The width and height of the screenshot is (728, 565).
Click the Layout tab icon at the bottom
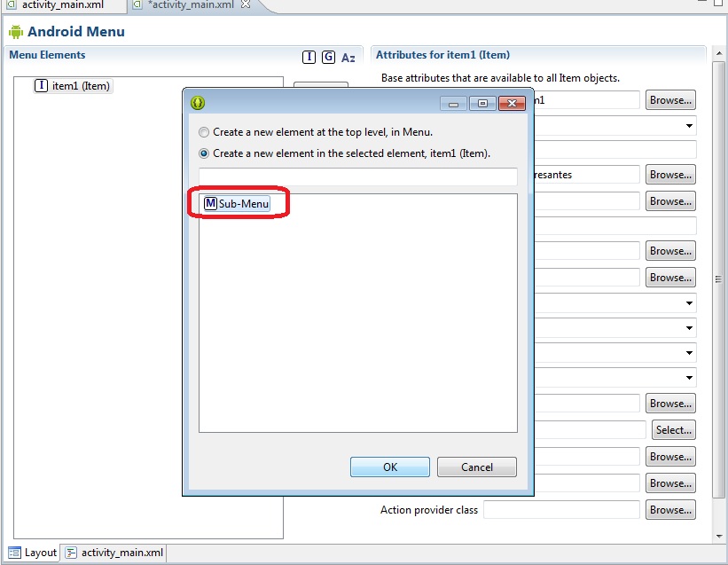tap(14, 553)
